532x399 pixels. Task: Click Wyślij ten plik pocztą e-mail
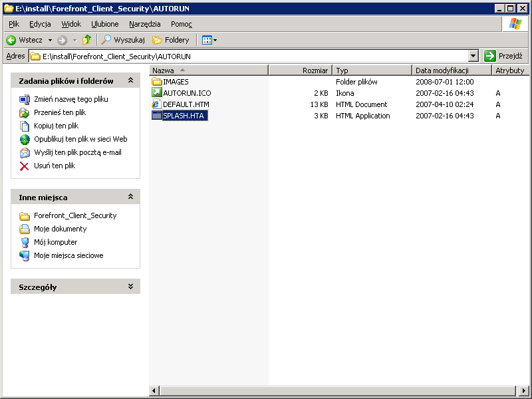78,152
